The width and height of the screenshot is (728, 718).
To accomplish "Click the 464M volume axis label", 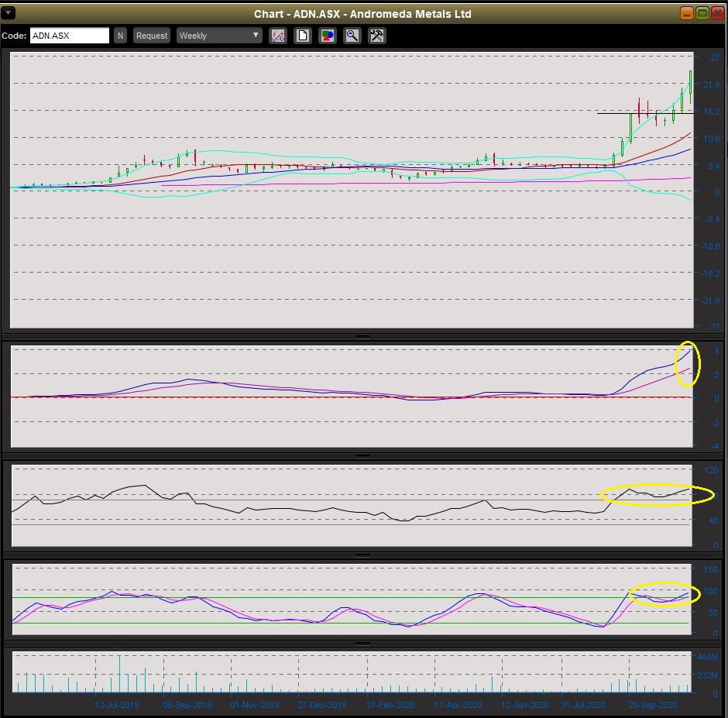I will pos(707,657).
